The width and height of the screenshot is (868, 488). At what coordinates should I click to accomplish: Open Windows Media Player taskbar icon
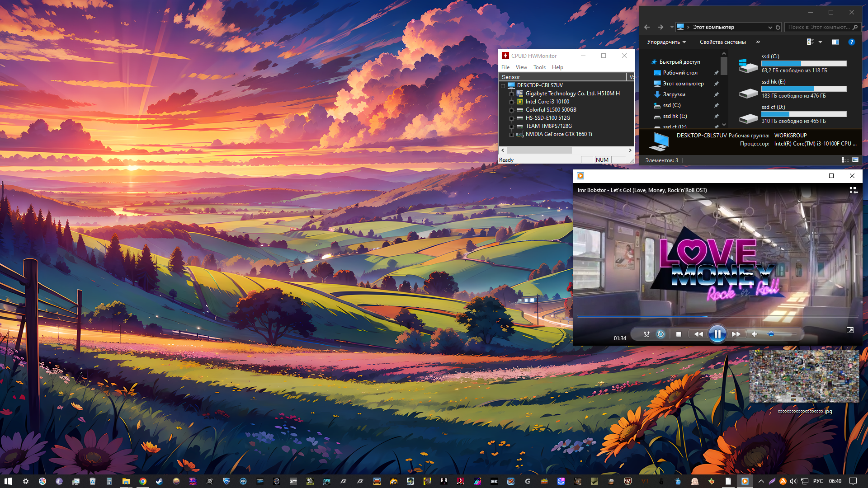tap(745, 481)
